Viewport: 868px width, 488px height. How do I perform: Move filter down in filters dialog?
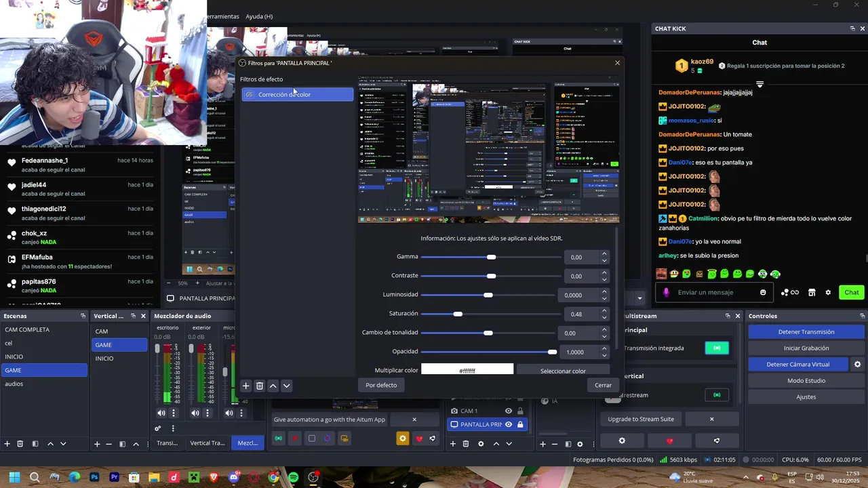(286, 386)
